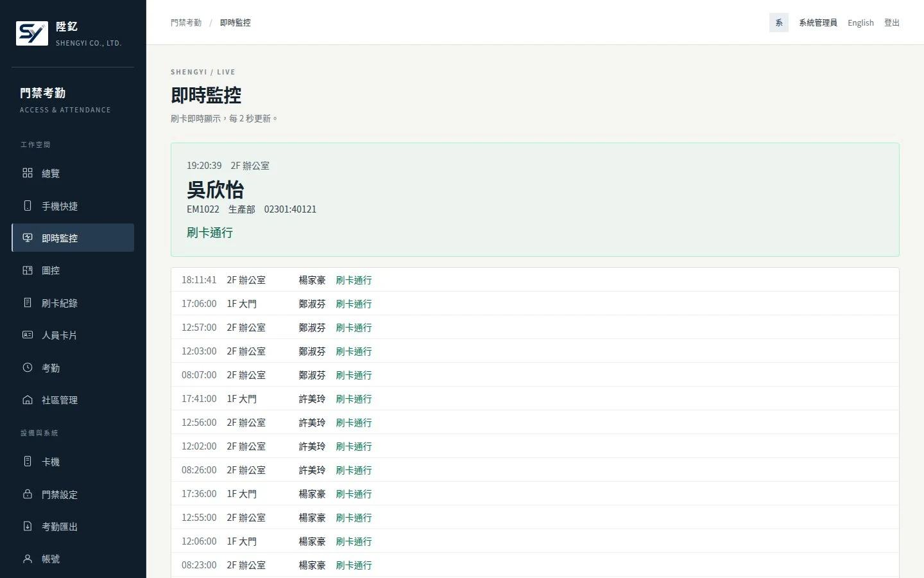
Task: Click 鄭淑芬 in the 17:06:00 row
Action: 312,304
